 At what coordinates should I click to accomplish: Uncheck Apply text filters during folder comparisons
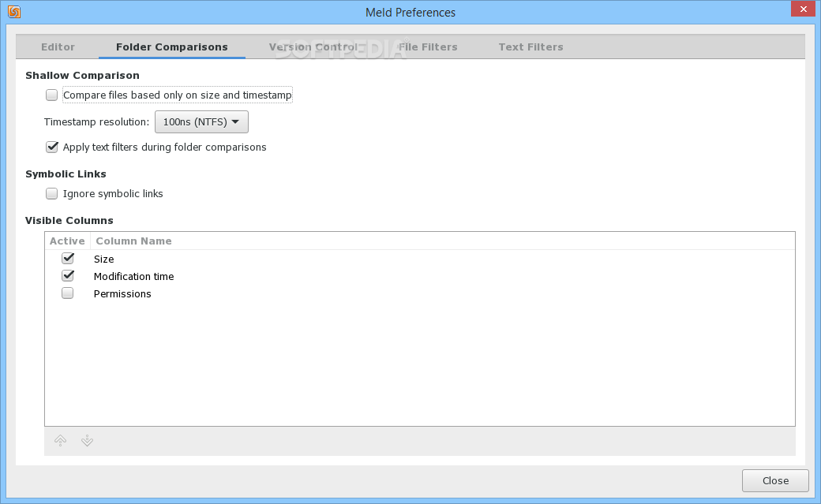click(51, 147)
